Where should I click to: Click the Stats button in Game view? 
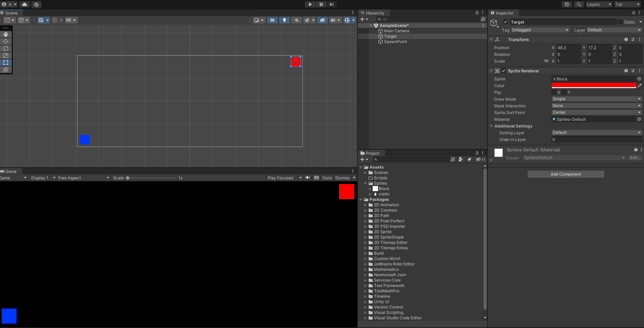tap(327, 178)
